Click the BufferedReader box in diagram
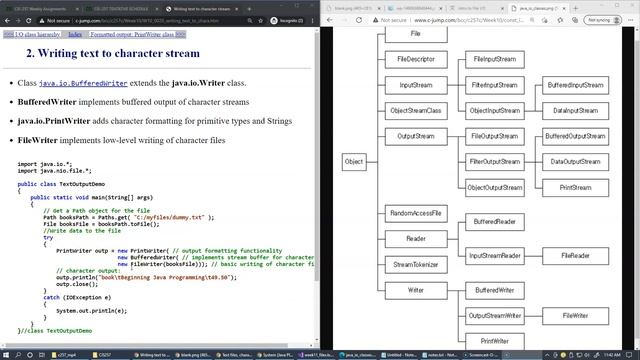 coord(495,222)
